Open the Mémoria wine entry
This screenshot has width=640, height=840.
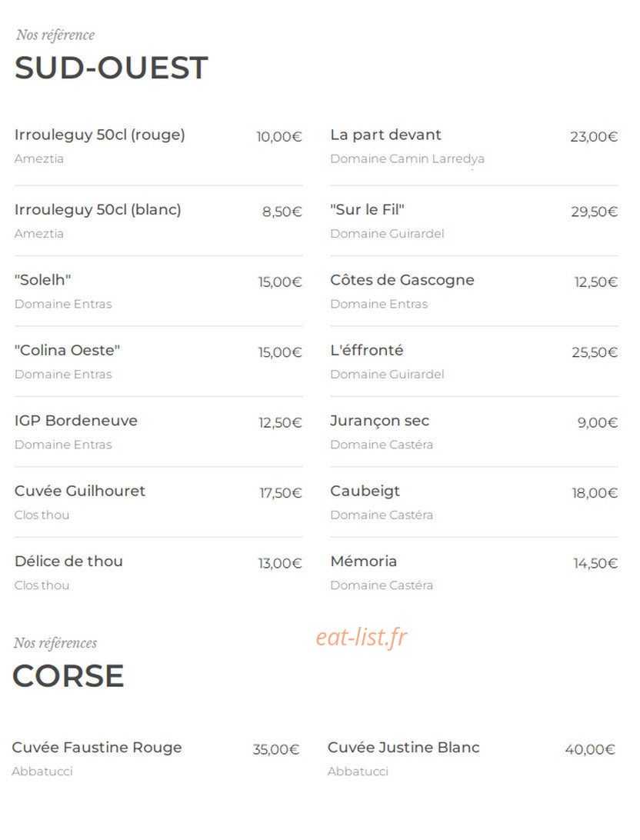pos(364,561)
